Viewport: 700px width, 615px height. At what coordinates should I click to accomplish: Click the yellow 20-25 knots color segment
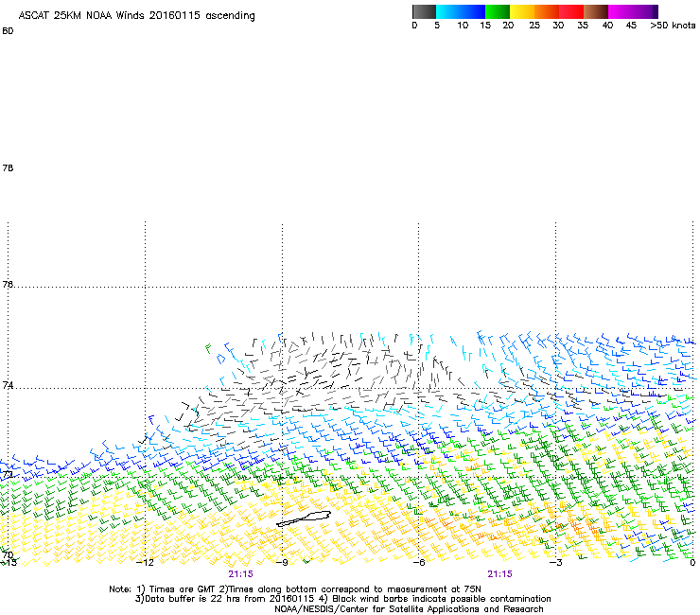tap(522, 11)
